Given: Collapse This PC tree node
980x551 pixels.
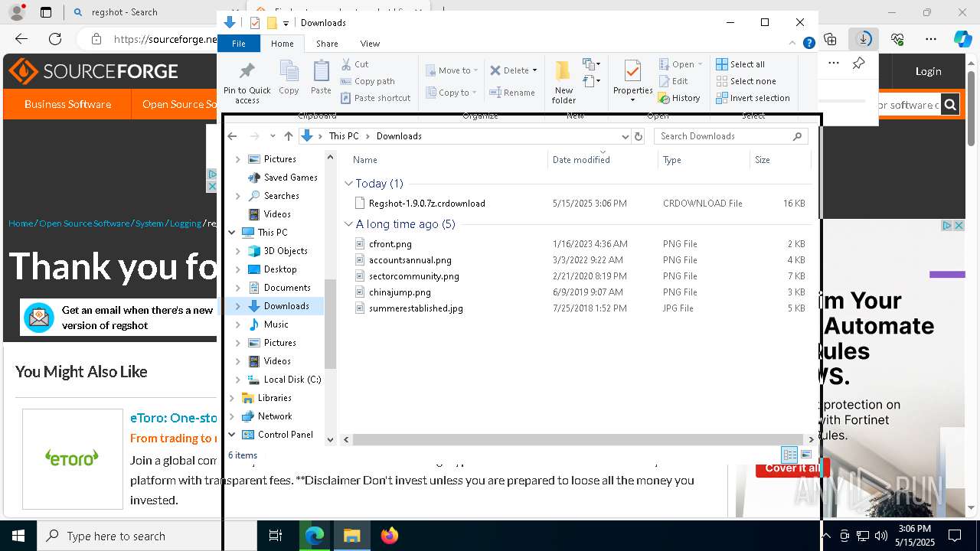Looking at the screenshot, I should pyautogui.click(x=232, y=233).
